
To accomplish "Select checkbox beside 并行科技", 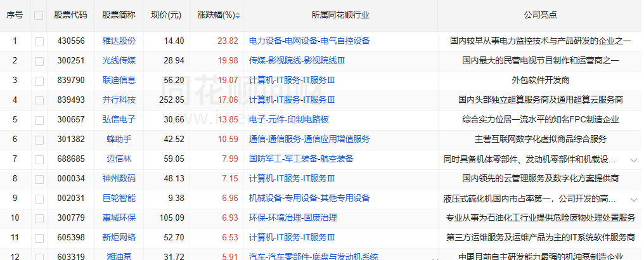I will coord(39,101).
